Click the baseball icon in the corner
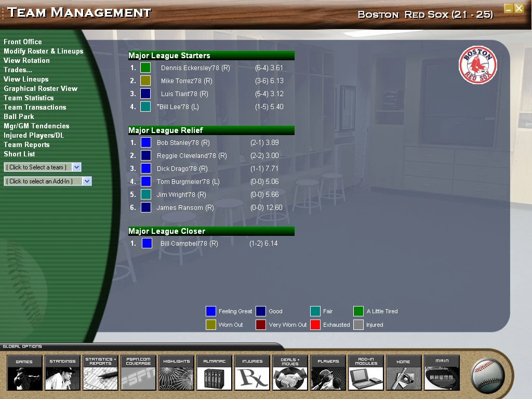This screenshot has width=532, height=399. (x=488, y=376)
